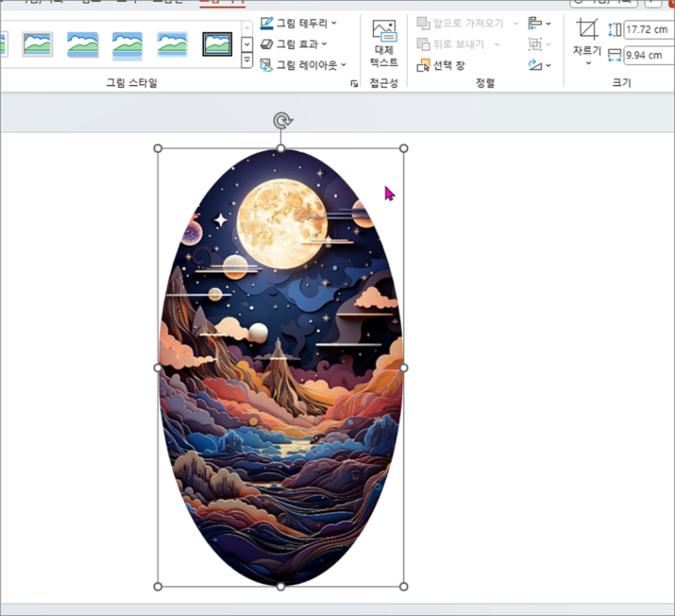675x616 pixels.
Task: Click the Picture Border pen icon
Action: [x=267, y=23]
